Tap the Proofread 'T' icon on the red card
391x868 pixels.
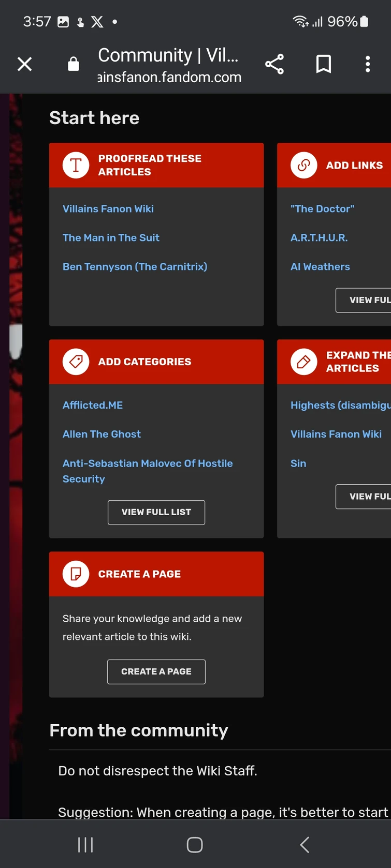pyautogui.click(x=76, y=165)
